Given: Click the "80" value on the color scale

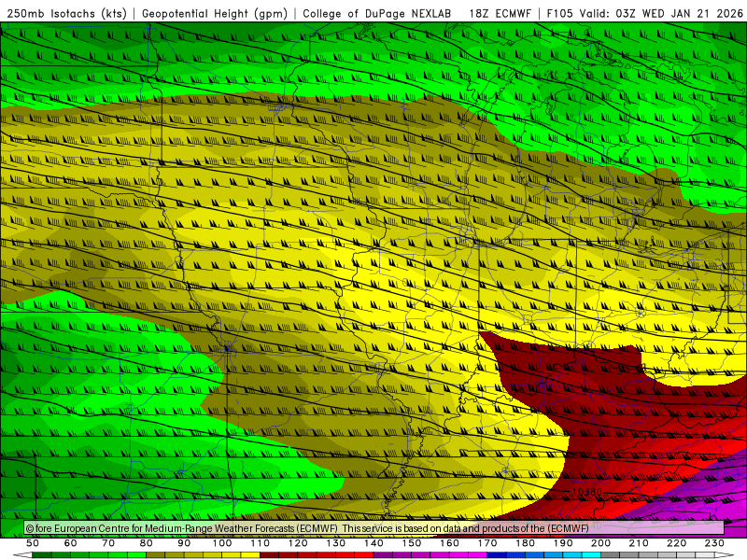Looking at the screenshot, I should [x=146, y=543].
